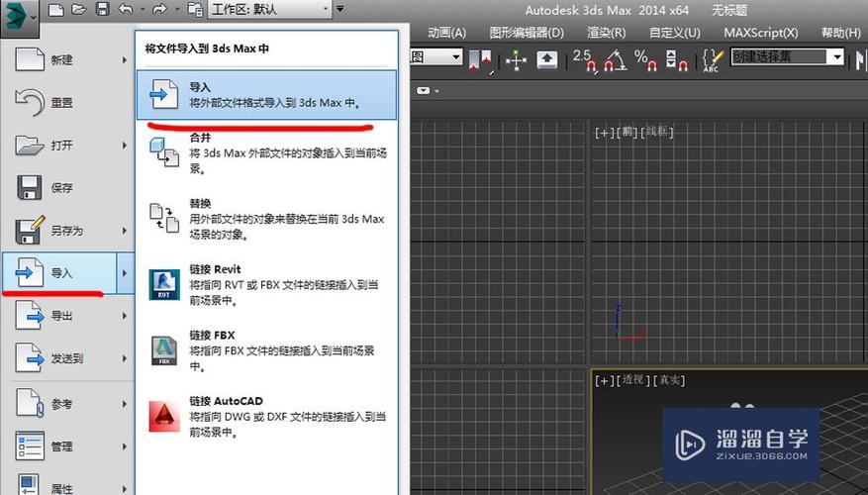
Task: Toggle the angle snap button
Action: 616,59
